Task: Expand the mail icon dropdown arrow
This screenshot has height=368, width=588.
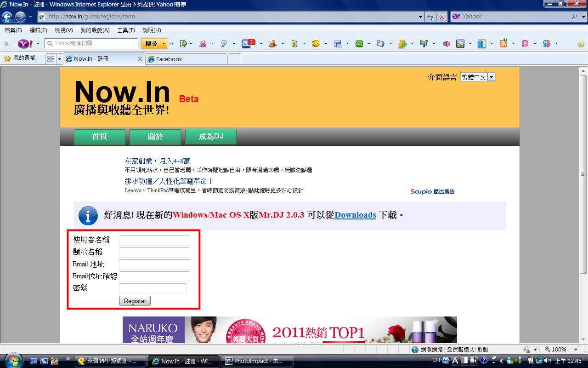Action: tap(261, 44)
